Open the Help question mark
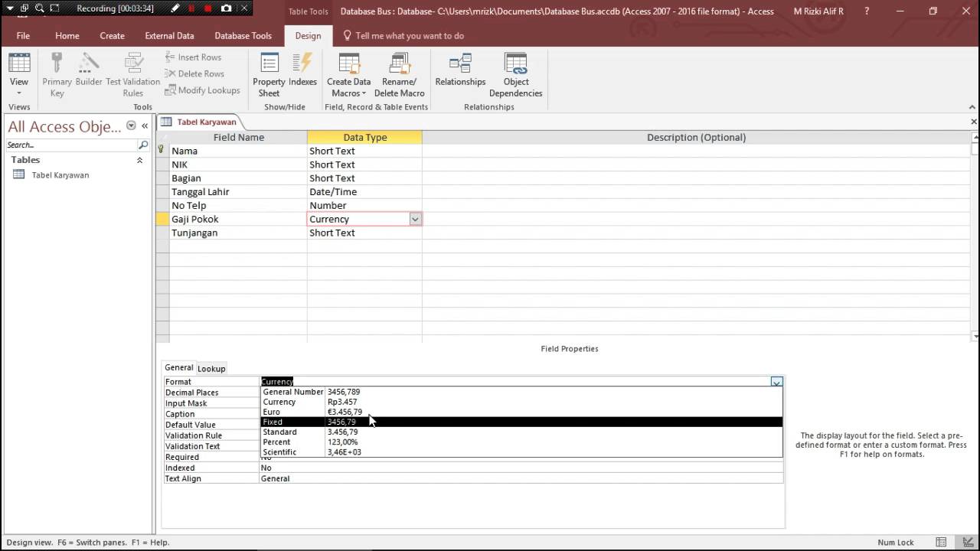The image size is (980, 551). tap(867, 11)
